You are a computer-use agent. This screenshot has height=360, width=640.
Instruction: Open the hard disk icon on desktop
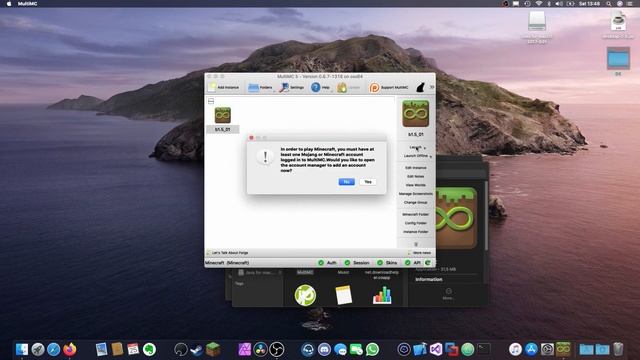pyautogui.click(x=537, y=21)
